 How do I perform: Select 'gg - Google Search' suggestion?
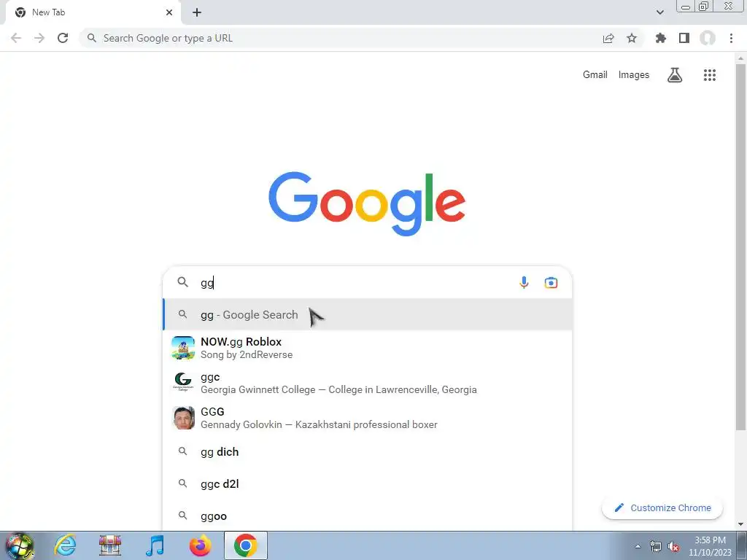click(368, 314)
